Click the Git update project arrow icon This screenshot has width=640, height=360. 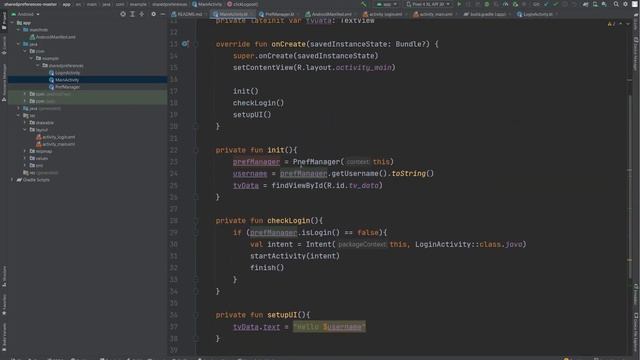(546, 4)
